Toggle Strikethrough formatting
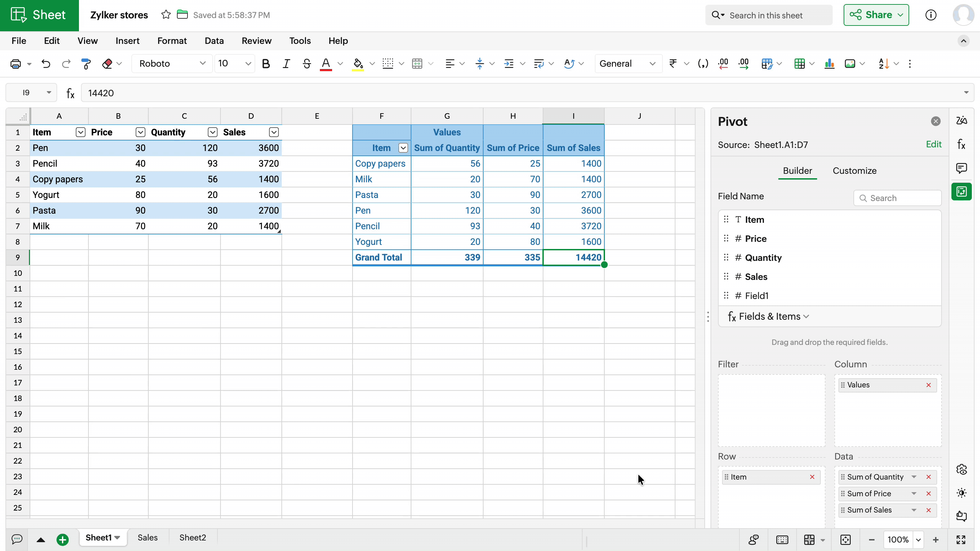The height and width of the screenshot is (551, 980). [306, 64]
